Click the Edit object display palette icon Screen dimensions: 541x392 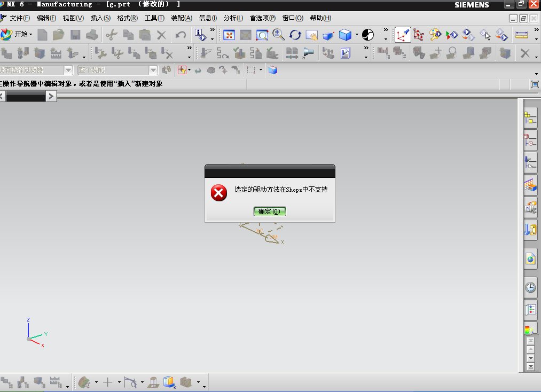[435, 35]
